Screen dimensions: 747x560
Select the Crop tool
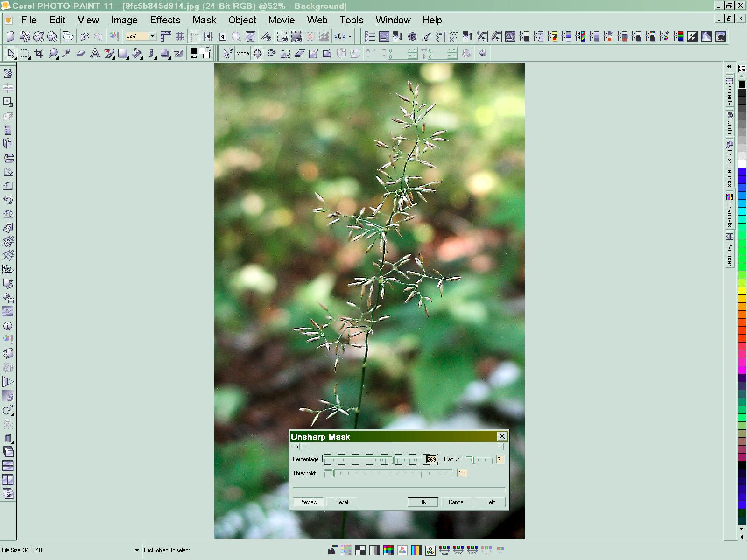(39, 54)
